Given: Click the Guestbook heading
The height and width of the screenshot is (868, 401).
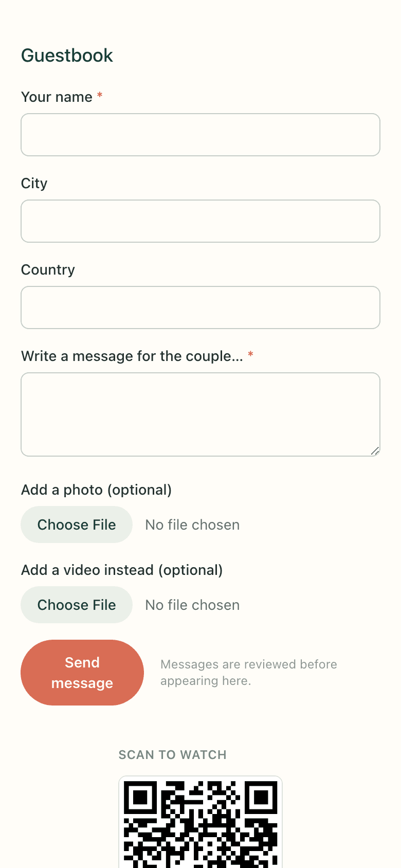Looking at the screenshot, I should point(67,56).
